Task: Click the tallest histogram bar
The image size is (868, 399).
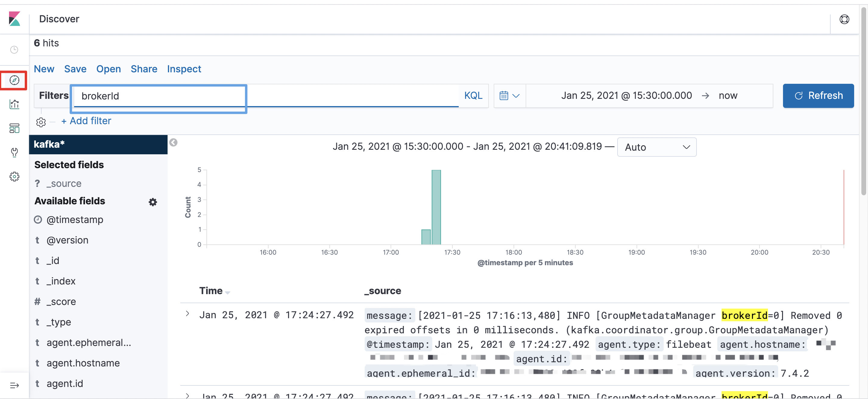Action: click(436, 207)
